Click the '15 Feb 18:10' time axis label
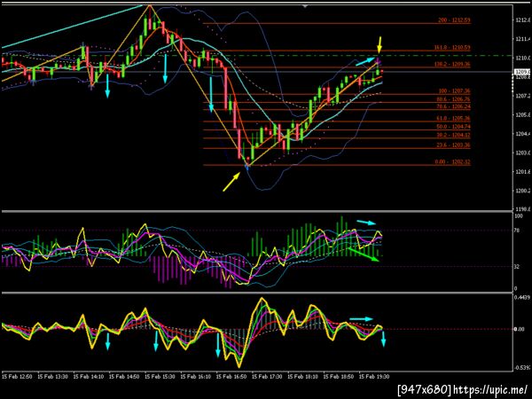The width and height of the screenshot is (532, 399). (302, 376)
